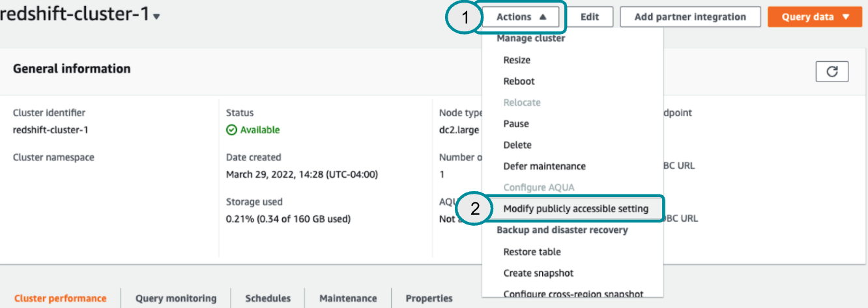This screenshot has width=868, height=308.
Task: Click the Edit button
Action: tap(589, 17)
